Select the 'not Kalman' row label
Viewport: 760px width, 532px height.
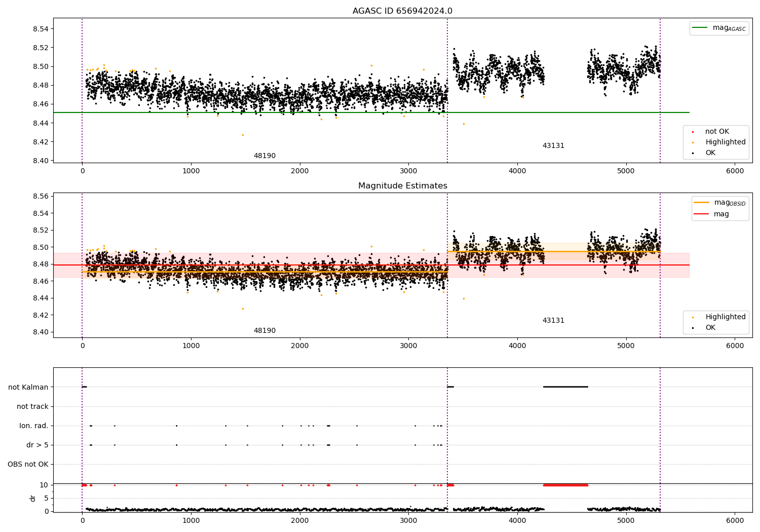click(28, 388)
